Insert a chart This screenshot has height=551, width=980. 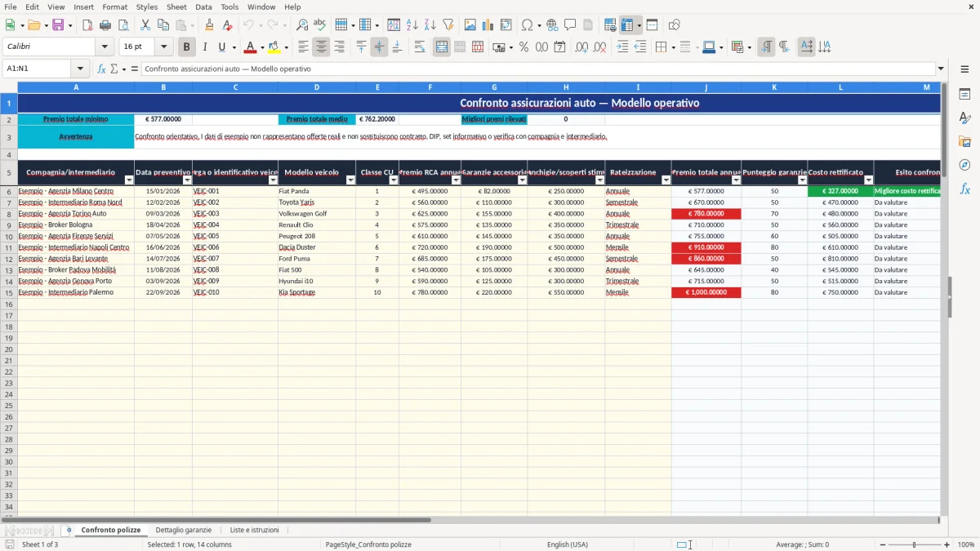pos(488,25)
